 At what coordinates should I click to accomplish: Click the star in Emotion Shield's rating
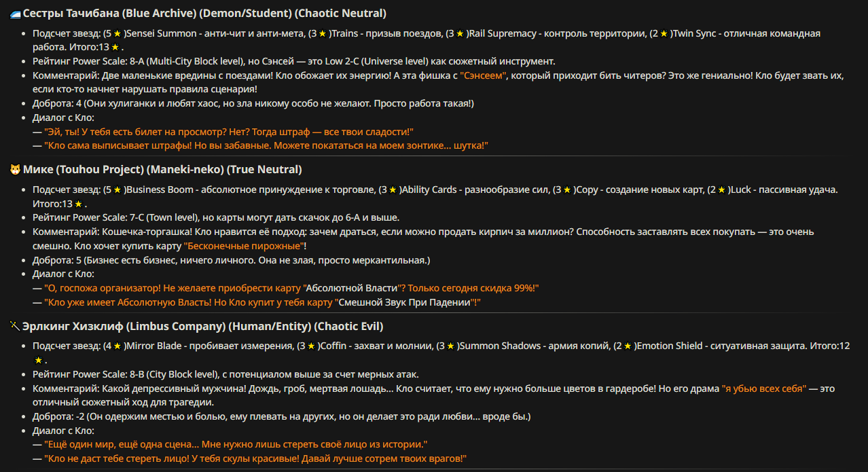point(628,346)
